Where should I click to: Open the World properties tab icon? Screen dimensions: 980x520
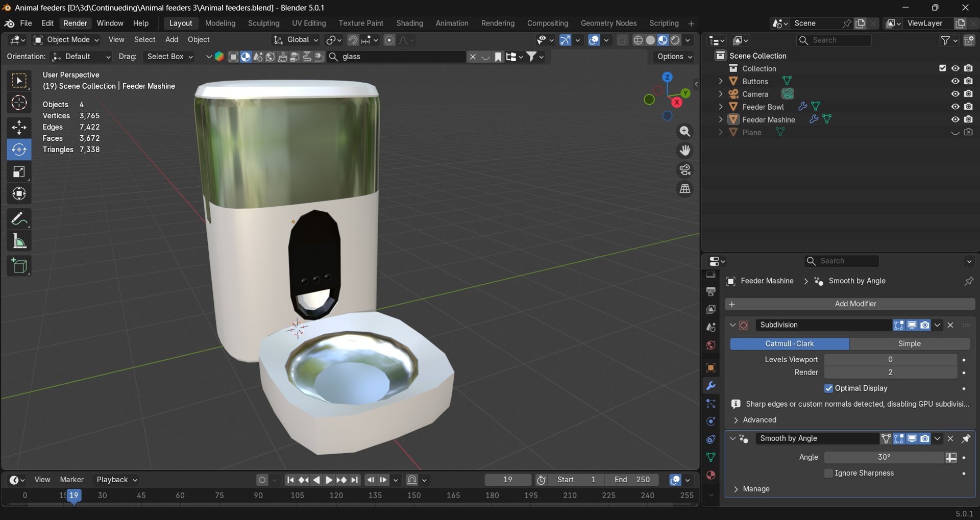[710, 345]
